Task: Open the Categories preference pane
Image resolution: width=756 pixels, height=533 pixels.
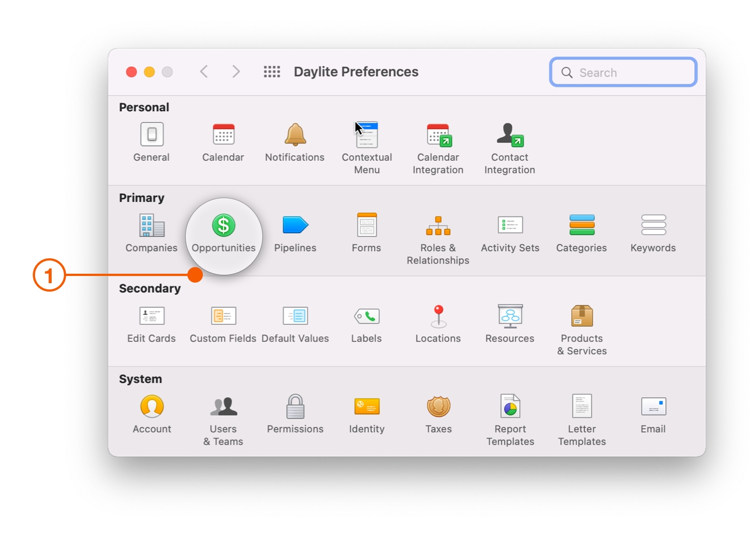Action: [x=581, y=226]
